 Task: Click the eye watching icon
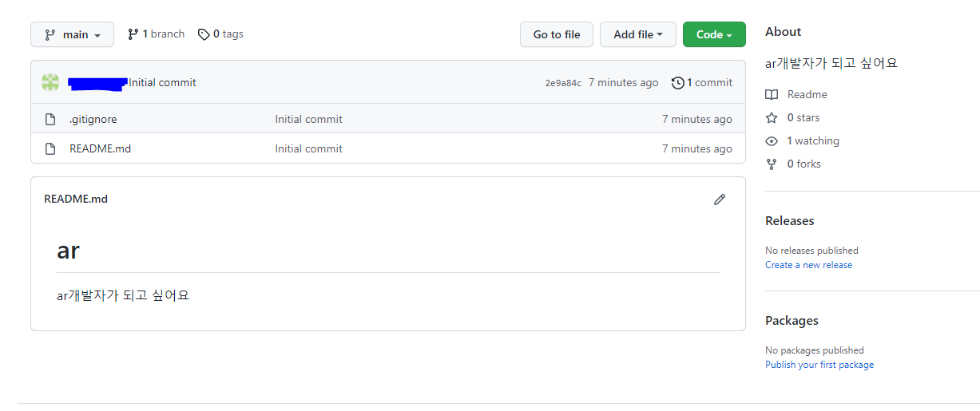pos(772,140)
